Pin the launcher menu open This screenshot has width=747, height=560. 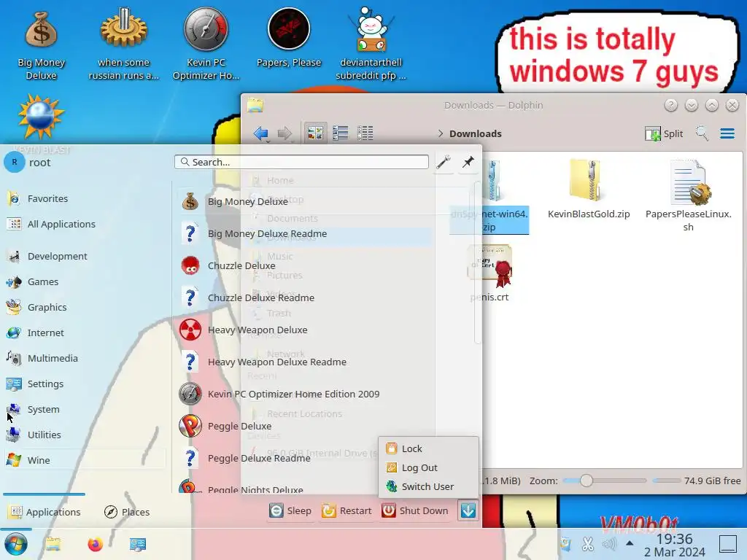[468, 163]
